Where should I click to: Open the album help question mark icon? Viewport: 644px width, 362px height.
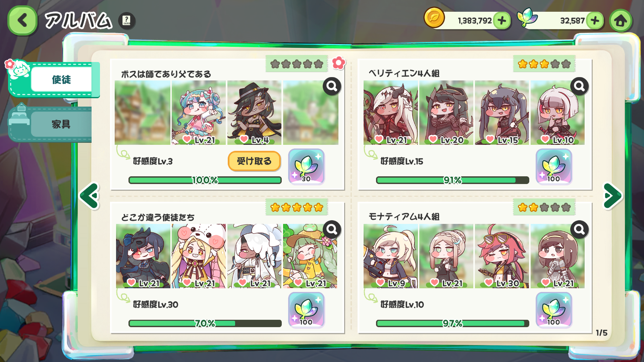127,21
